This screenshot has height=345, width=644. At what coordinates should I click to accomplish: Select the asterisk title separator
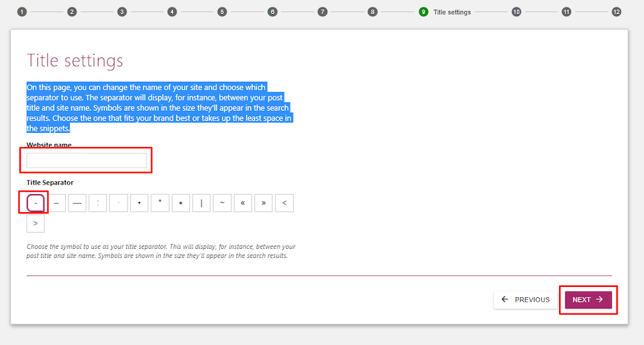[160, 203]
